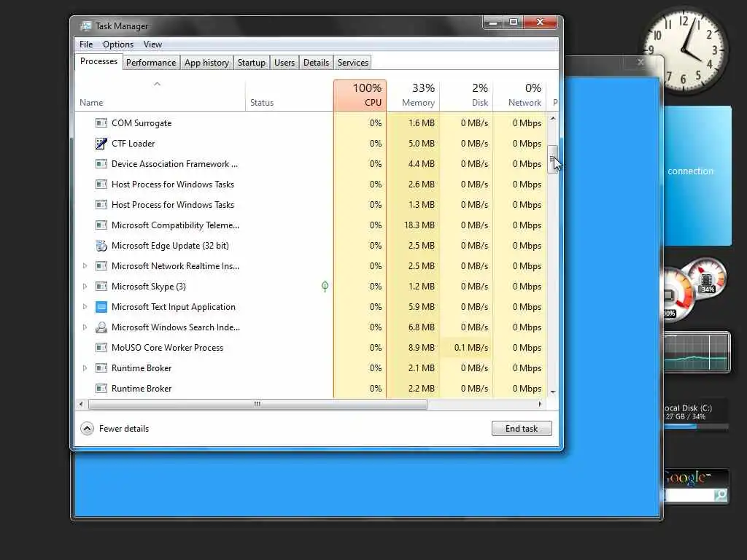Click the analog clock desktop gadget
This screenshot has height=560, width=747.
click(686, 51)
